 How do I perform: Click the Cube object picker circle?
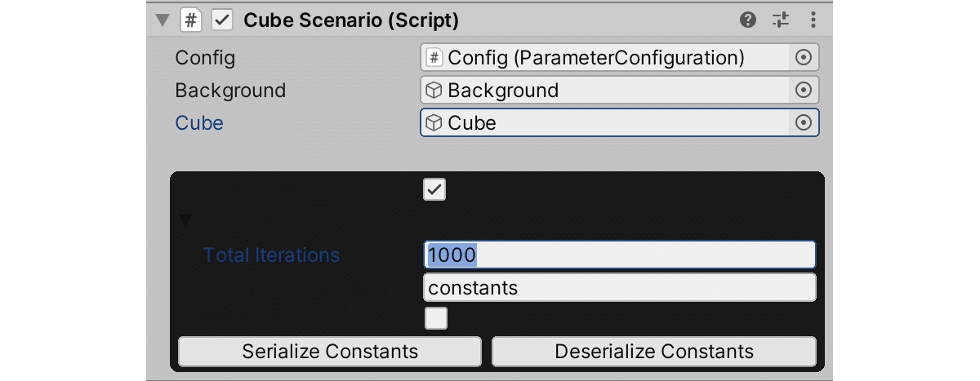click(x=803, y=123)
